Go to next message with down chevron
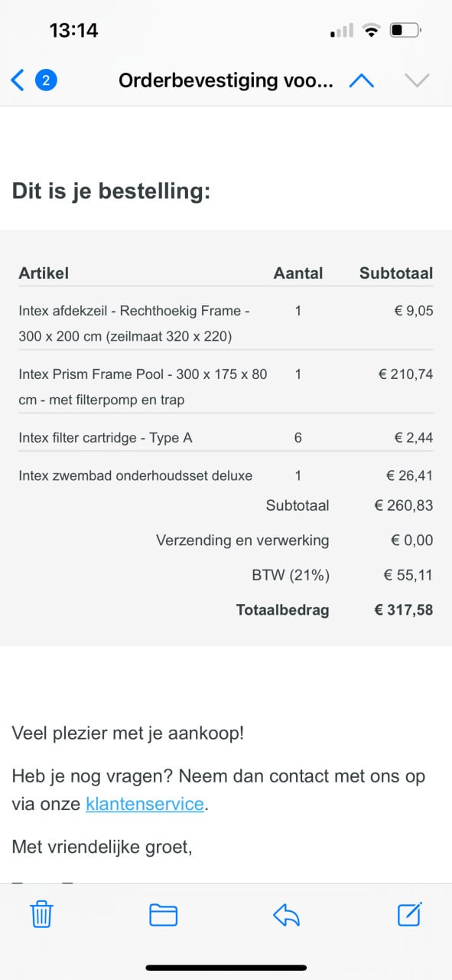Viewport: 452px width, 980px height. tap(417, 80)
